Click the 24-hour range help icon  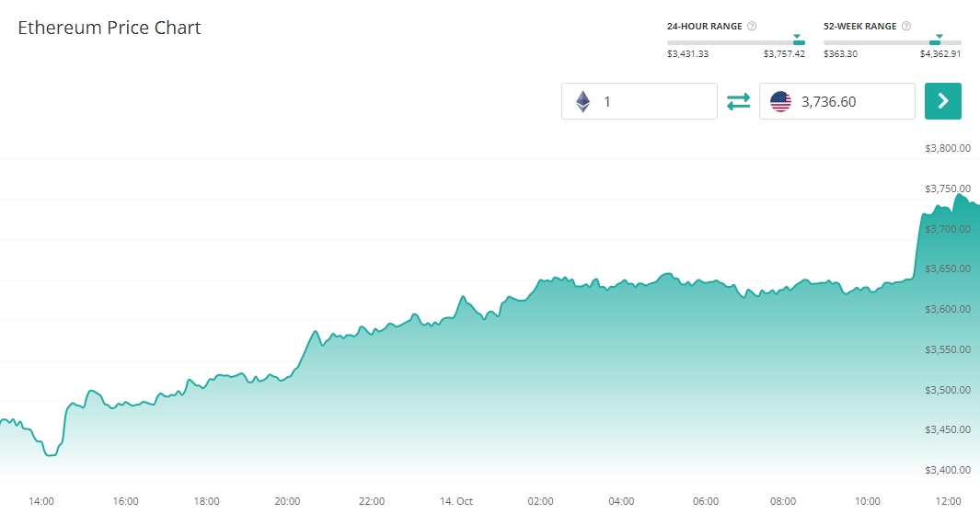[753, 27]
